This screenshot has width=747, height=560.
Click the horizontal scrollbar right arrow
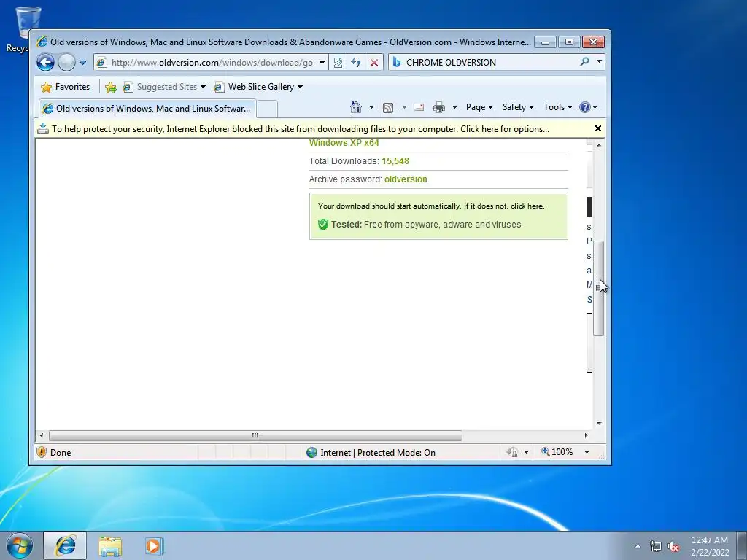coord(586,435)
